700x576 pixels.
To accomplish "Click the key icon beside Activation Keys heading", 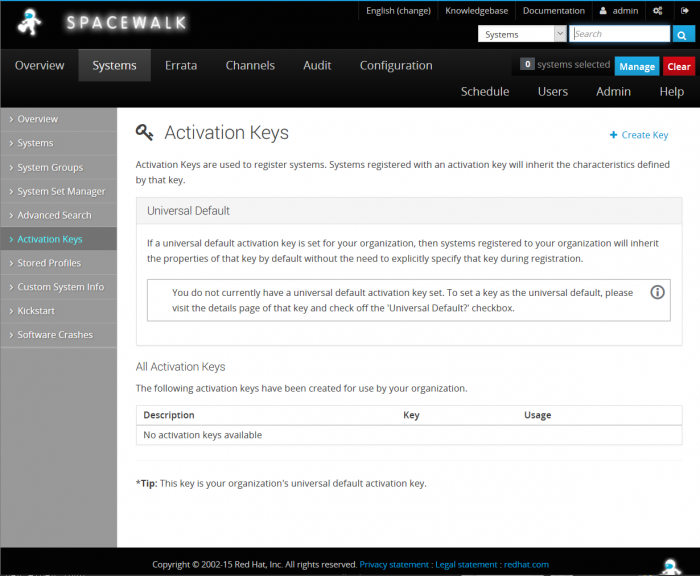I will pyautogui.click(x=145, y=133).
